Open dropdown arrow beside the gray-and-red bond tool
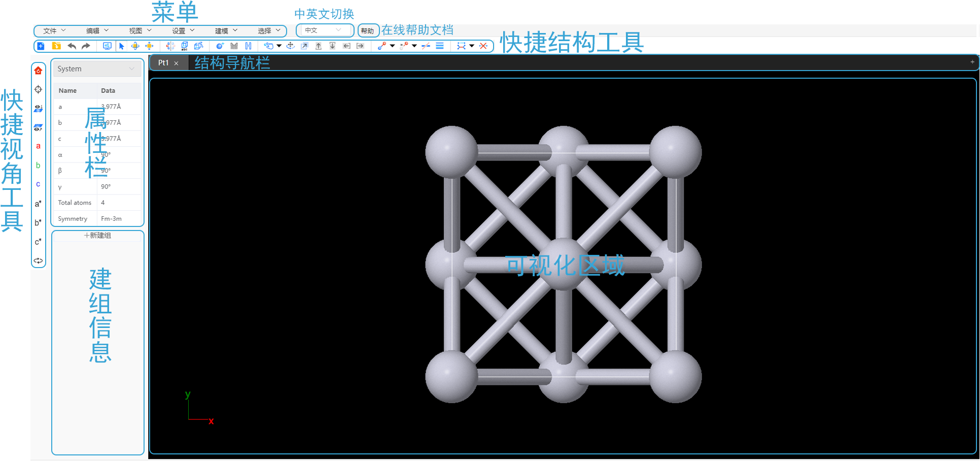980x461 pixels. [414, 46]
